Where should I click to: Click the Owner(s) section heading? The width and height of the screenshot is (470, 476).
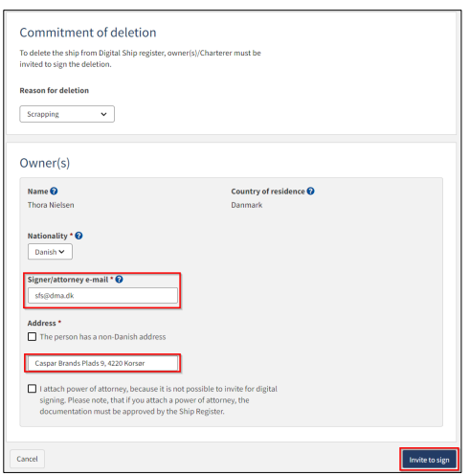point(45,163)
